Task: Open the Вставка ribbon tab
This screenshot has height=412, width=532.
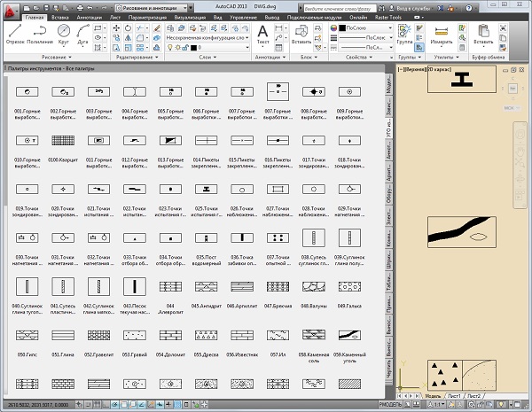Action: [x=61, y=17]
